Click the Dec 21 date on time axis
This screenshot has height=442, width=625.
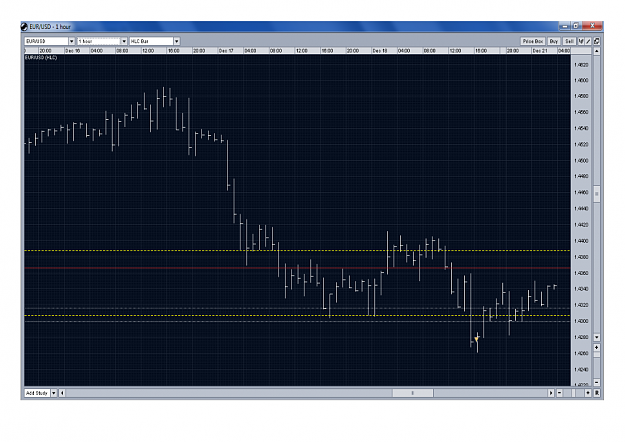[x=540, y=51]
